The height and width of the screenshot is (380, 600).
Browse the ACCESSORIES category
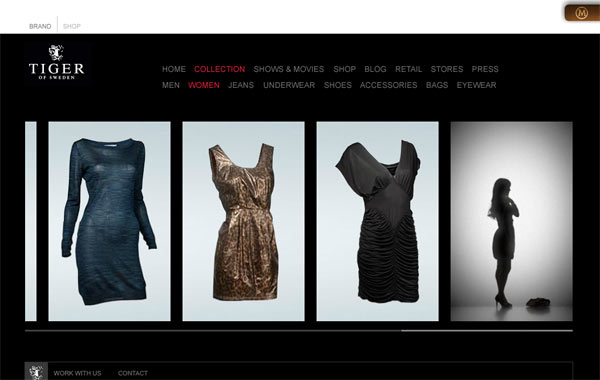point(388,85)
